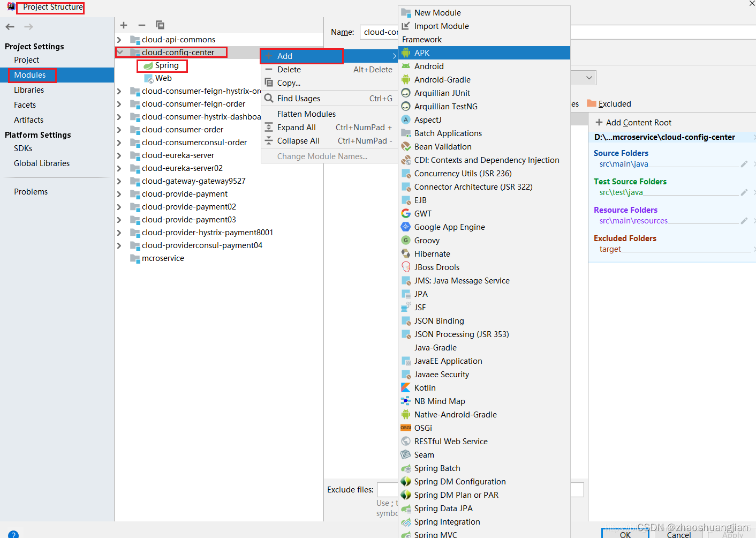Select Find Usages menu entry
This screenshot has height=538, width=756.
tap(329, 99)
